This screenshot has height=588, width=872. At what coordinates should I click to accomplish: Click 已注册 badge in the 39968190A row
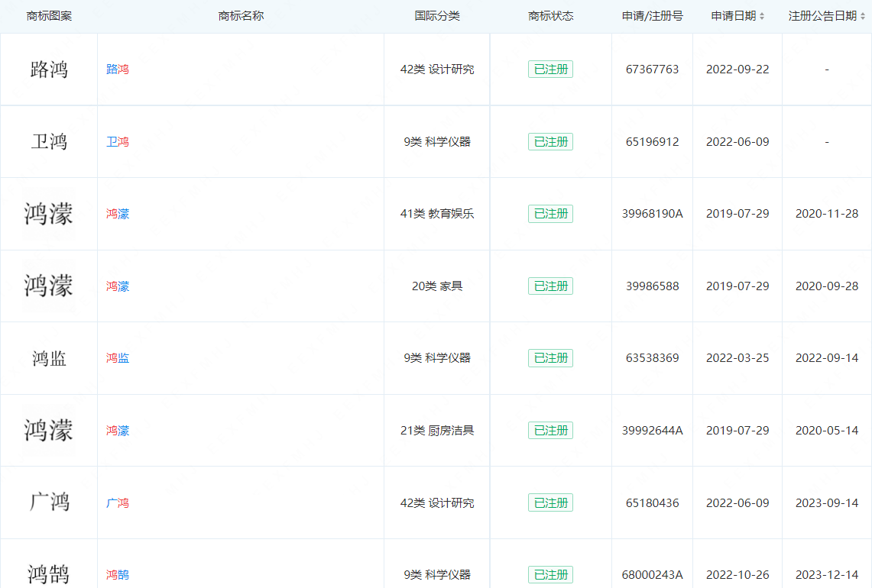coord(550,214)
